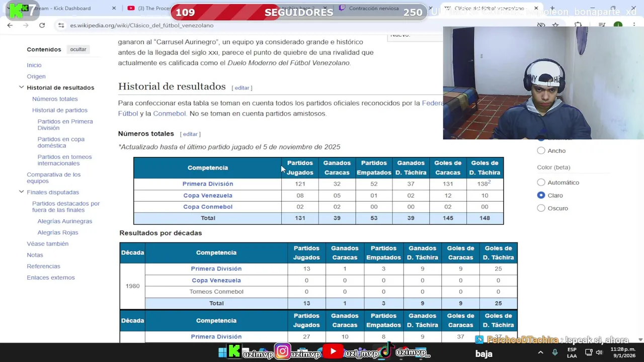Go to Alegrías Aurinegras in contents
Screen dimensions: 644x362
tap(64, 221)
